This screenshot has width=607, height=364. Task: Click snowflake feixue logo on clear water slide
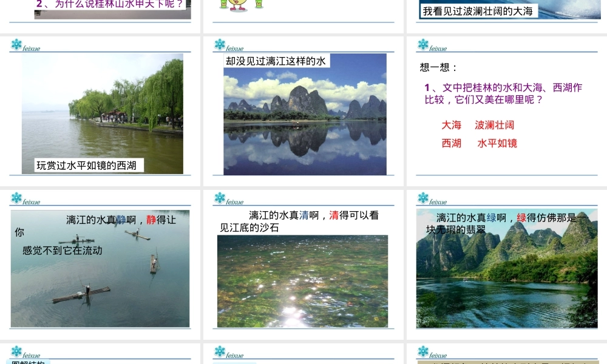pos(228,199)
